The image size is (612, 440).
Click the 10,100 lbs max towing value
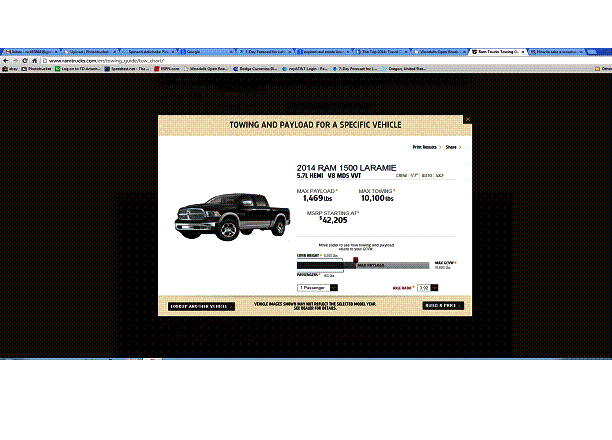377,198
